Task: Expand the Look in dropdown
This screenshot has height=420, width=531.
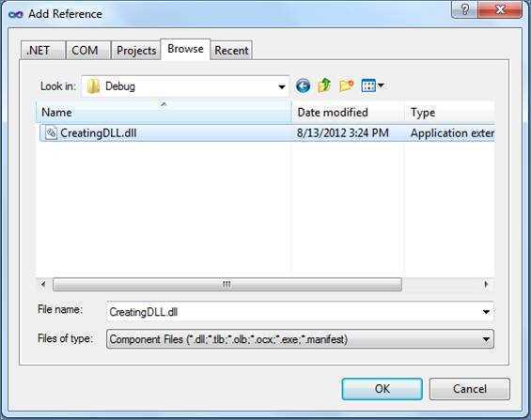Action: 281,87
